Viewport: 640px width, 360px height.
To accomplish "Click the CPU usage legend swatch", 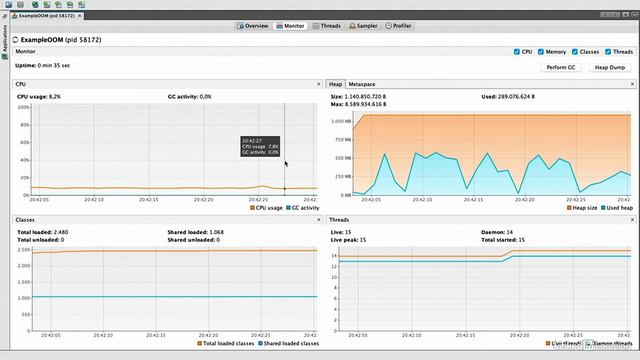I will 252,208.
